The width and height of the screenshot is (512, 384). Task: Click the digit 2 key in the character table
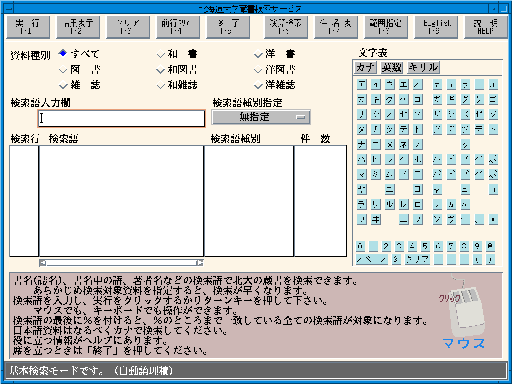click(386, 246)
